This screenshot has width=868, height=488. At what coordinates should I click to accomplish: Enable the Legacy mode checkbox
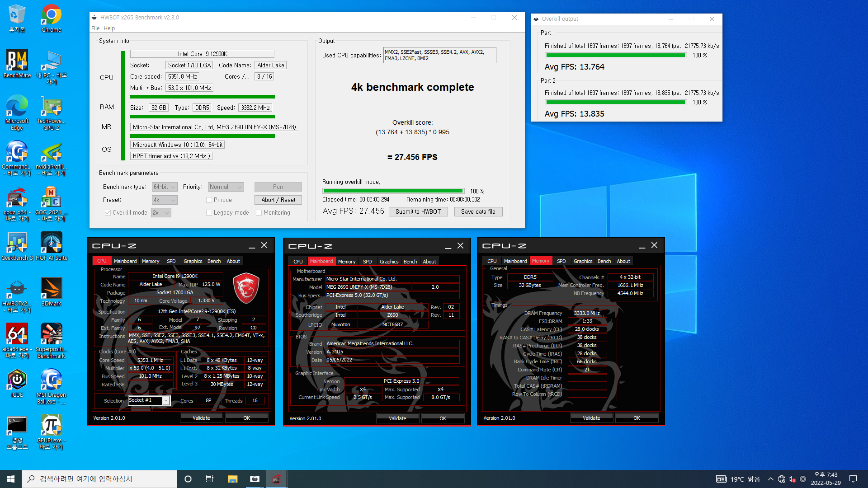click(209, 213)
